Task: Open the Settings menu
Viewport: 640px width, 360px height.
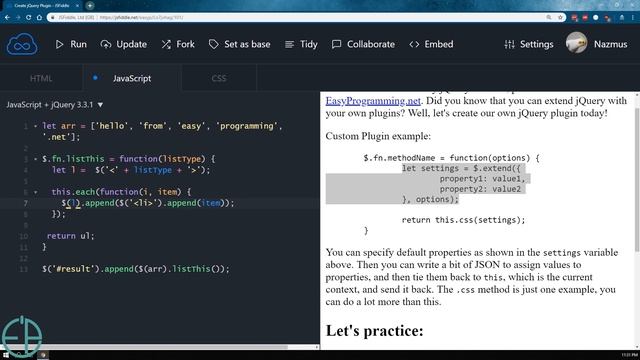Action: coord(529,44)
